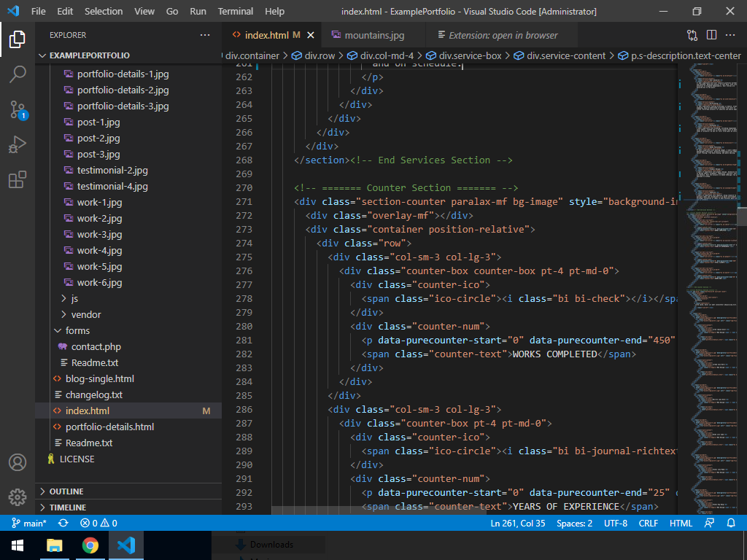The image size is (747, 560).
Task: Expand the OUTLINE panel section
Action: pyautogui.click(x=66, y=491)
